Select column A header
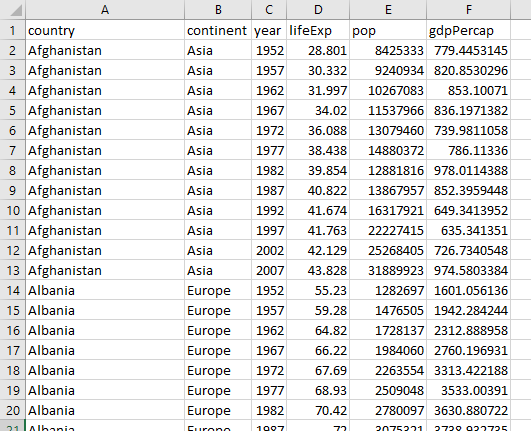This screenshot has width=531, height=431. pyautogui.click(x=105, y=9)
